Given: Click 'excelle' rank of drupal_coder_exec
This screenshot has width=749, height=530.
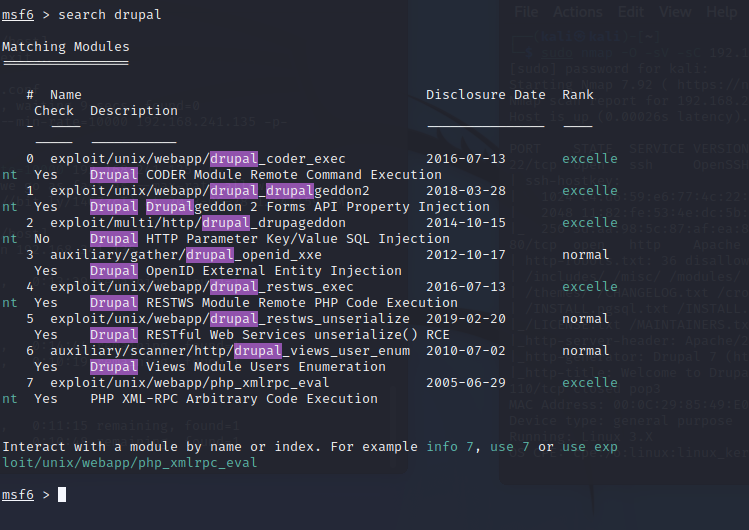Looking at the screenshot, I should (x=589, y=159).
